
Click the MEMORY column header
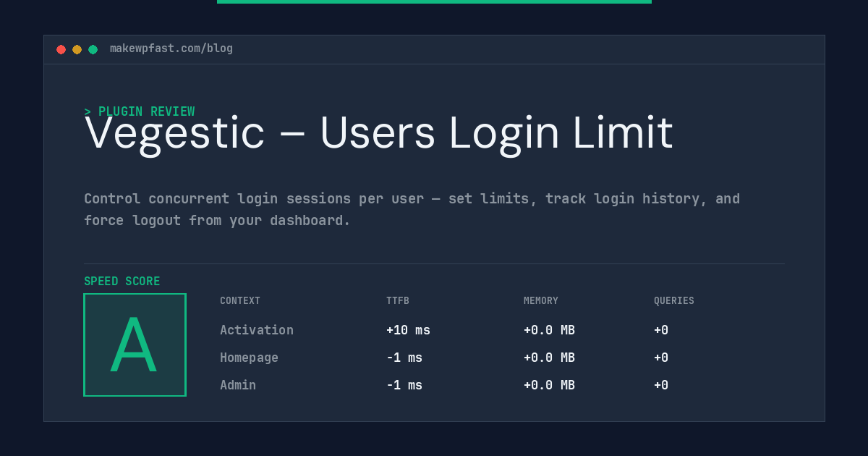coord(541,301)
